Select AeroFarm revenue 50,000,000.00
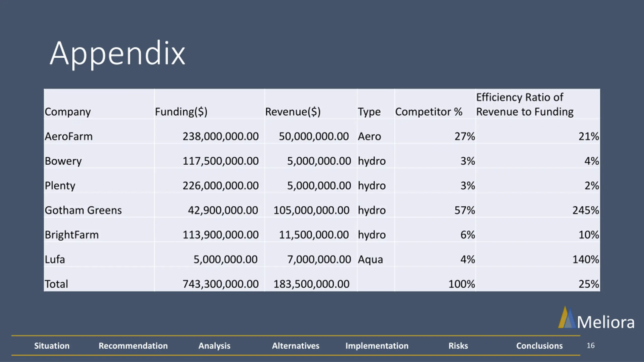The image size is (644, 362). [x=314, y=137]
